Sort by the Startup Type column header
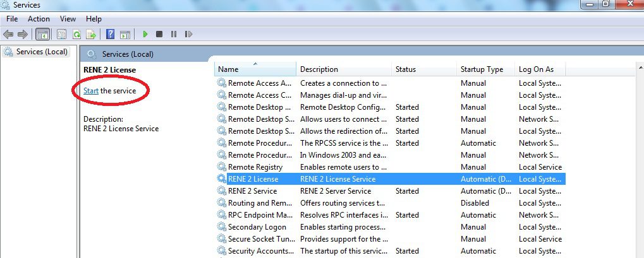This screenshot has height=258, width=644. 485,69
